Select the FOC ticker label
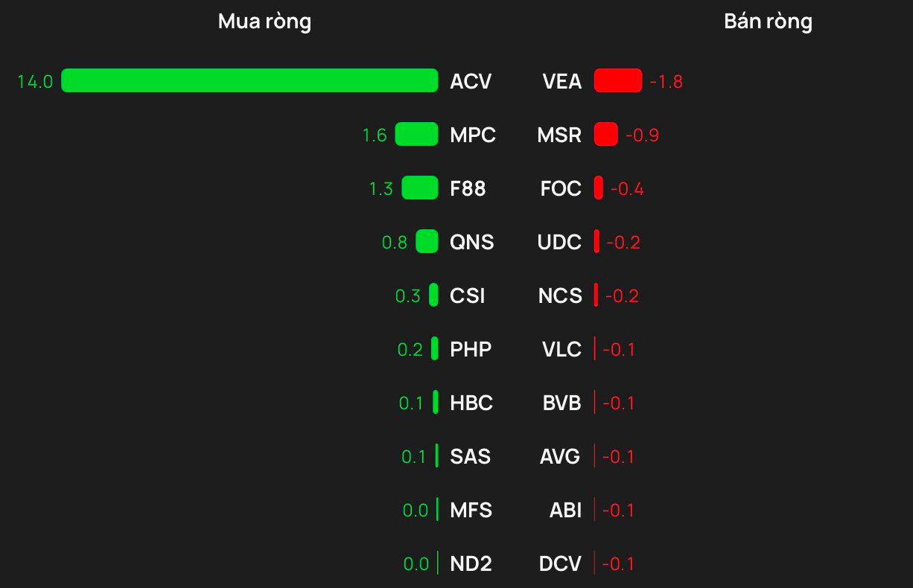913x588 pixels. [x=561, y=189]
